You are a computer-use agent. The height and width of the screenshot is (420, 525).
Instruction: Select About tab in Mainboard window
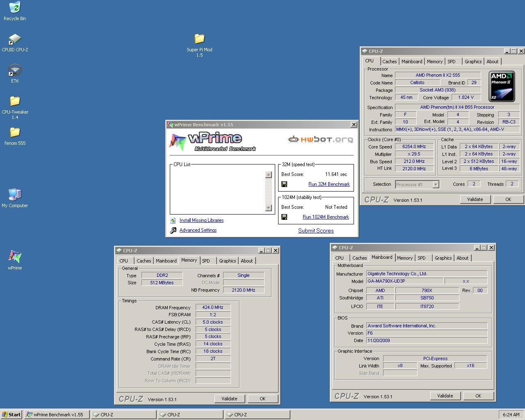point(463,258)
